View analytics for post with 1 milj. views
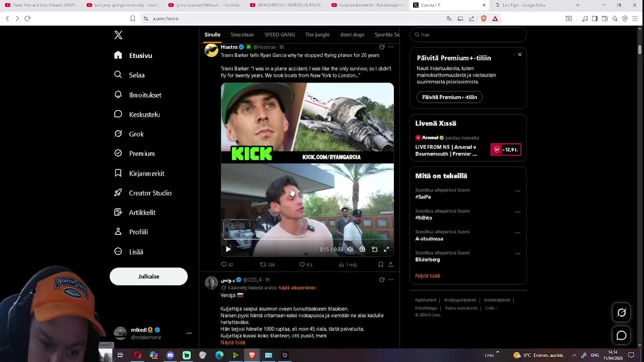 [348, 264]
